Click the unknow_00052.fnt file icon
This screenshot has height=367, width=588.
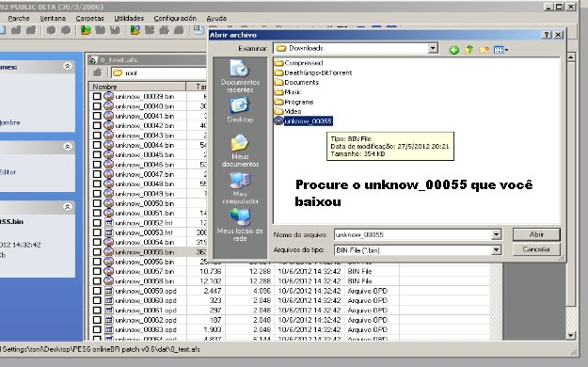109,222
